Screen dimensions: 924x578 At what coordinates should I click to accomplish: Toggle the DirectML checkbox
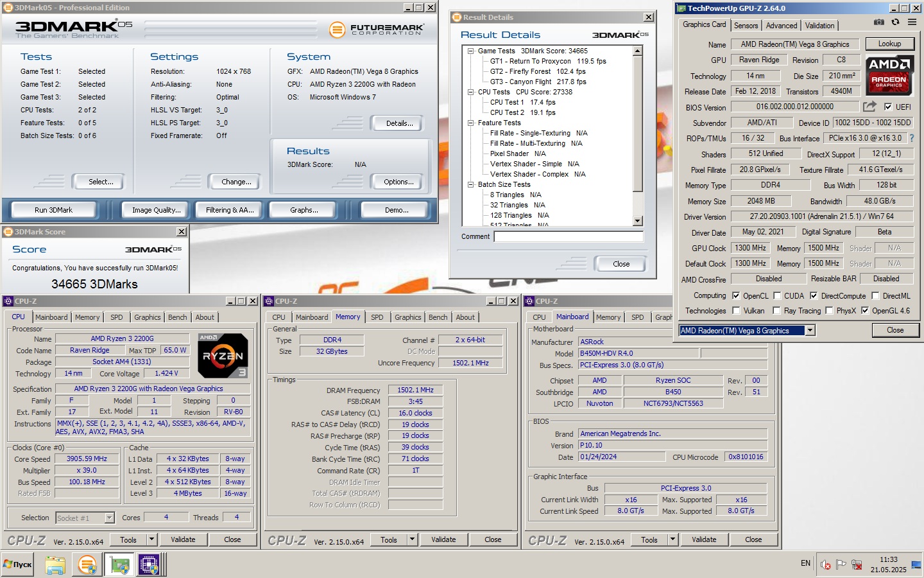click(875, 296)
